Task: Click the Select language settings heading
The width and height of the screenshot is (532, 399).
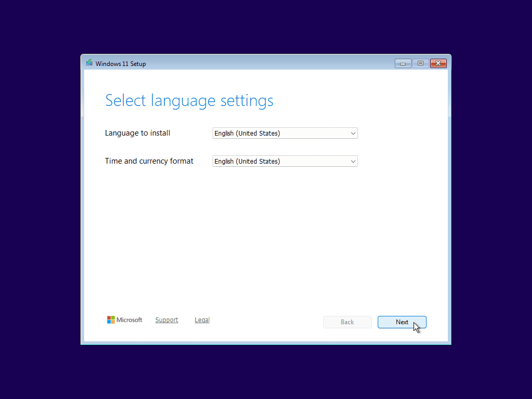Action: [189, 100]
